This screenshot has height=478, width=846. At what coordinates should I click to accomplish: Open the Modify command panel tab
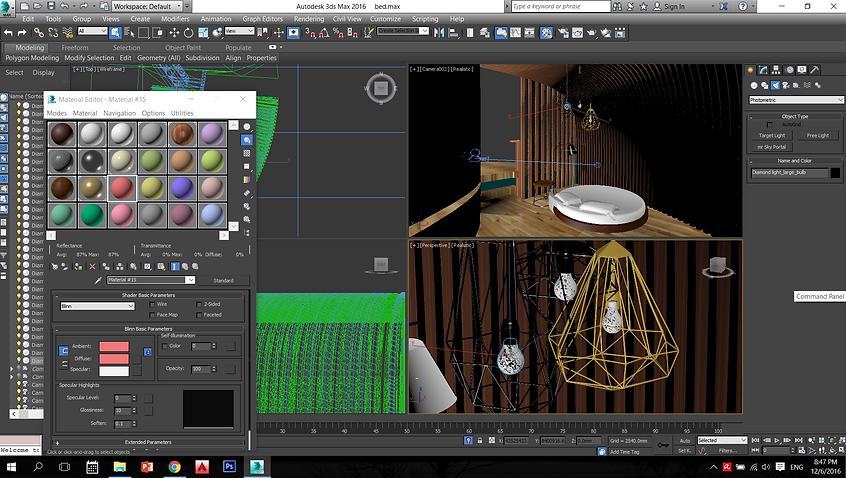click(763, 70)
